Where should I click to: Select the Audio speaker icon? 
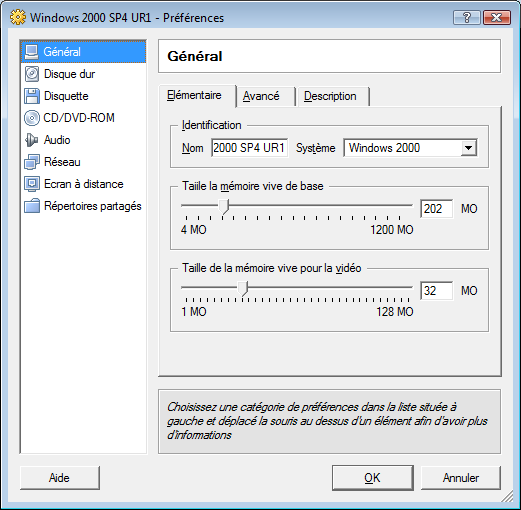coord(32,140)
